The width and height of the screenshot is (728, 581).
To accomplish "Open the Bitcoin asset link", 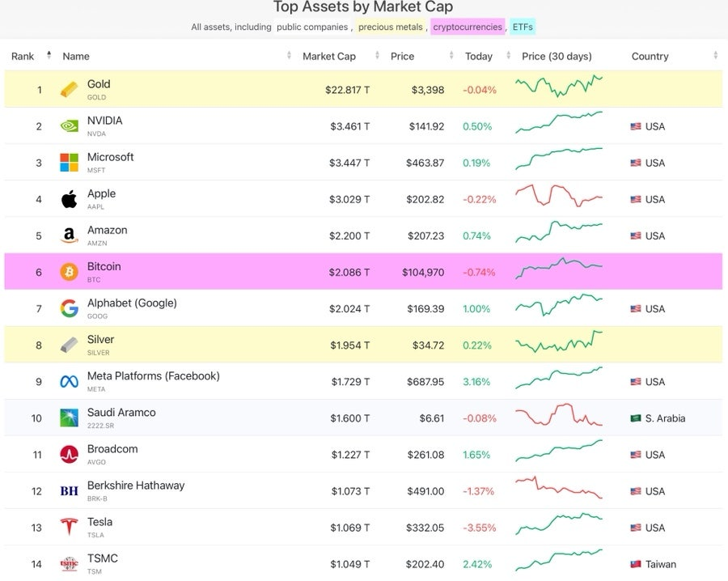I will click(104, 266).
